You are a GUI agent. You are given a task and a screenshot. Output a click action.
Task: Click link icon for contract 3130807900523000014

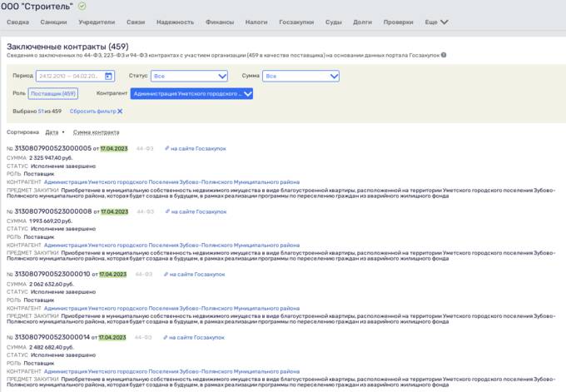[x=166, y=338]
